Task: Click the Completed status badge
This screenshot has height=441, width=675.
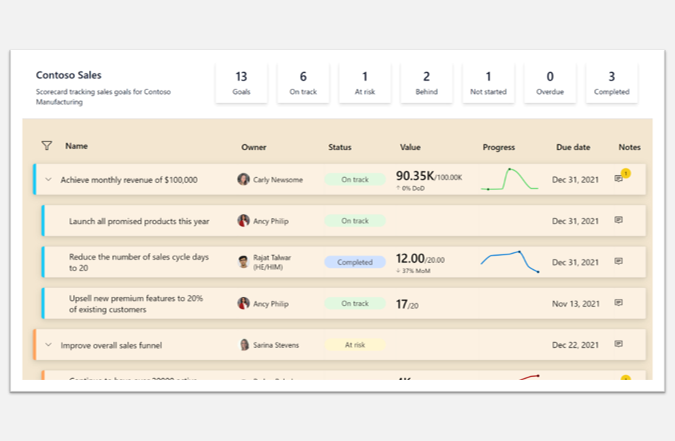Action: 354,262
